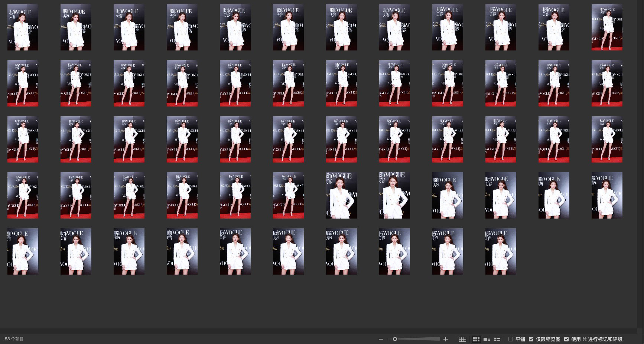Switch to details view icon
Screen dimensions: 644x344
[x=487, y=339]
